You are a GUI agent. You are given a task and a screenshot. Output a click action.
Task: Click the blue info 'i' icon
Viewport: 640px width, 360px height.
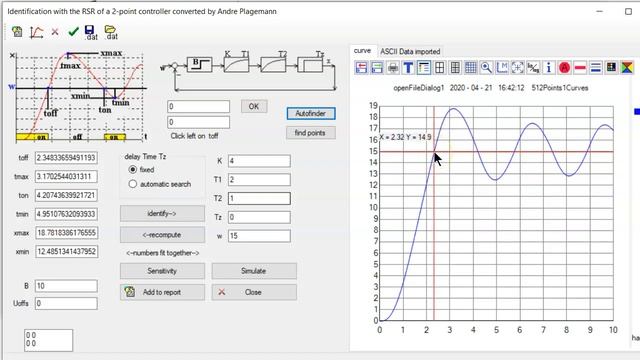pos(549,67)
